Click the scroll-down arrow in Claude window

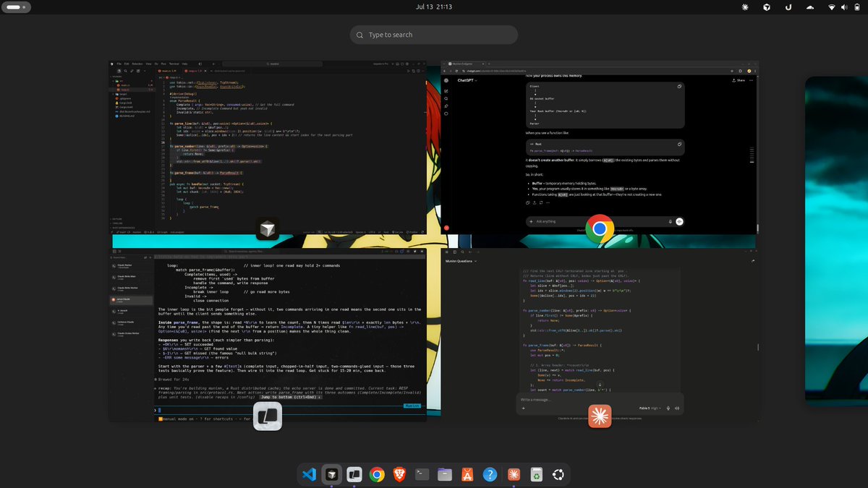tap(600, 385)
